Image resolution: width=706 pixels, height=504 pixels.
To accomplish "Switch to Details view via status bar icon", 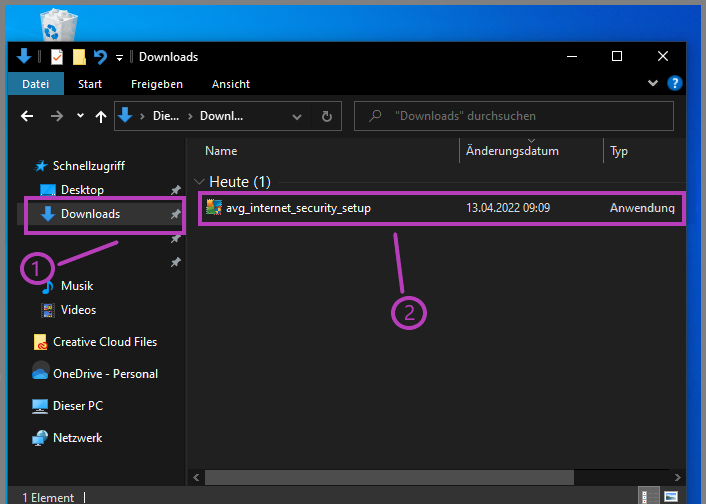I will (649, 496).
